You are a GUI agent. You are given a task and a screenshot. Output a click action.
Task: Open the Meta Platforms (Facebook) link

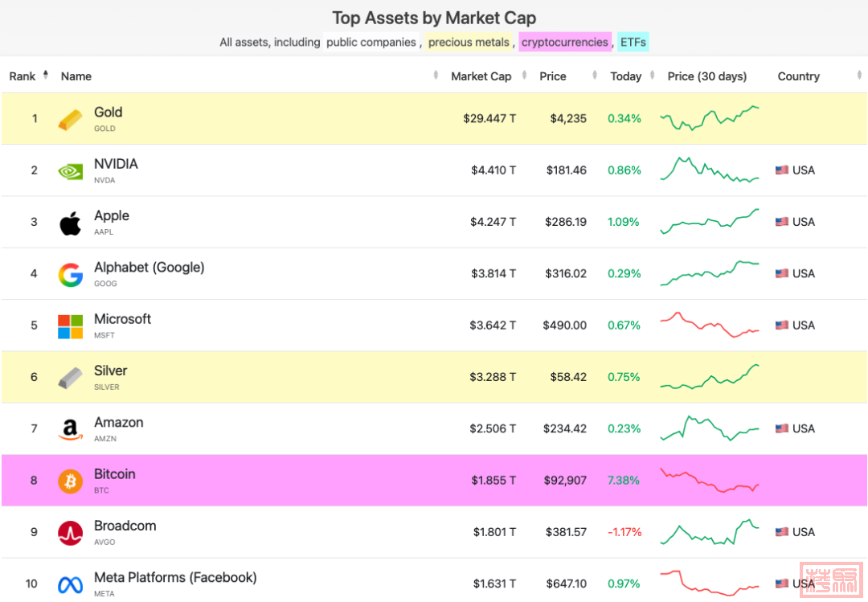175,577
